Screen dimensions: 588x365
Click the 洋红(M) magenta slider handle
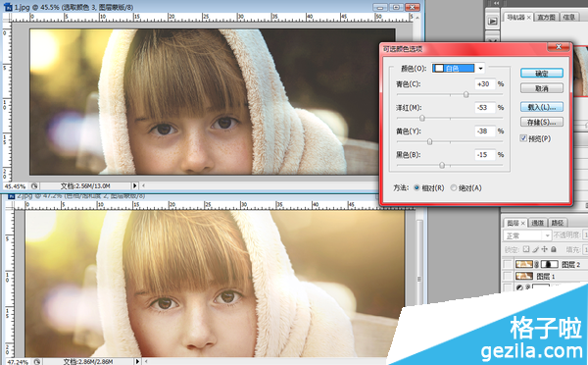pyautogui.click(x=422, y=119)
